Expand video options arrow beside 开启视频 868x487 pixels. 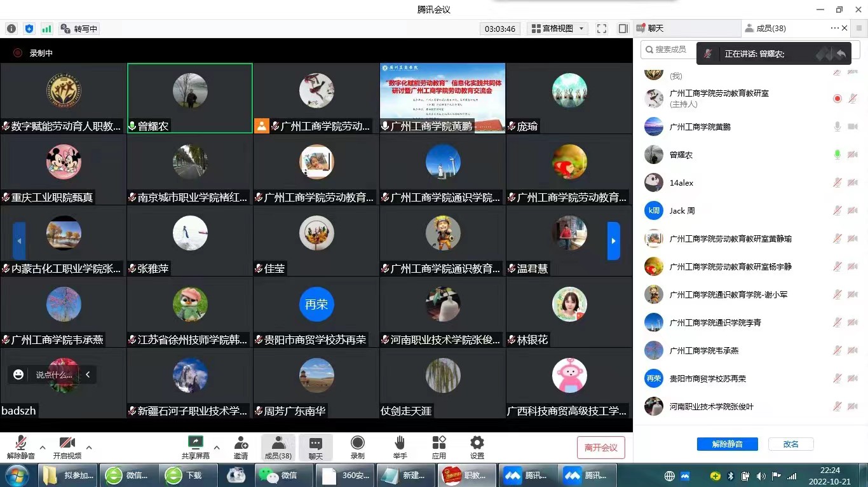click(x=89, y=447)
